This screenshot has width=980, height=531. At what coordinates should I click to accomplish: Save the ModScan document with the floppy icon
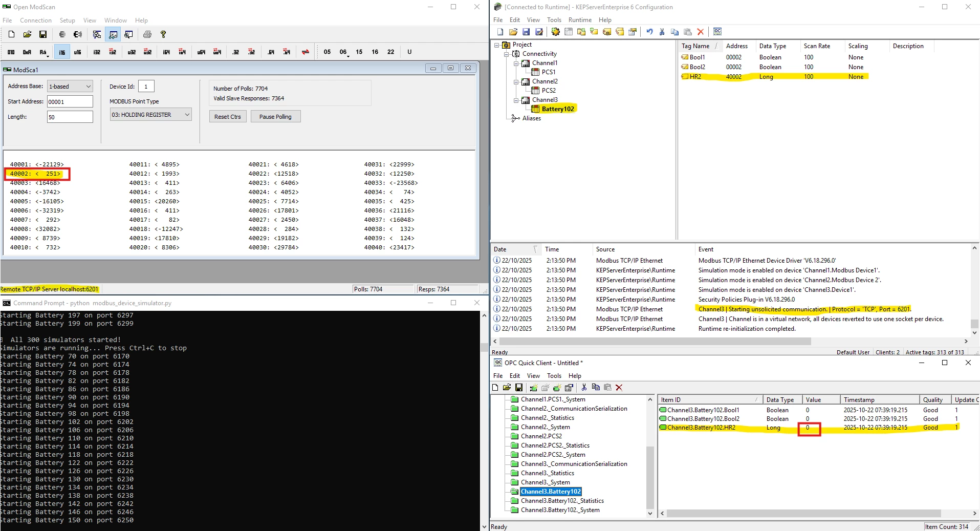[x=43, y=34]
